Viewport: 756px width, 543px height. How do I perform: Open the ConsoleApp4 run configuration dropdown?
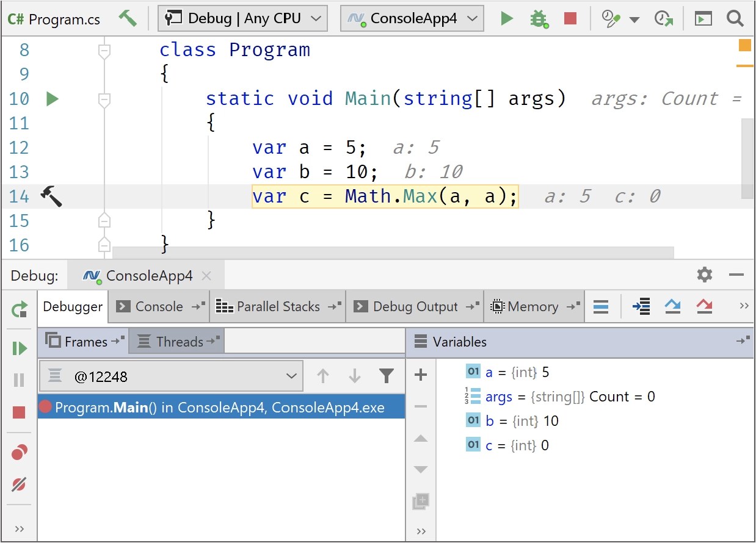tap(411, 18)
